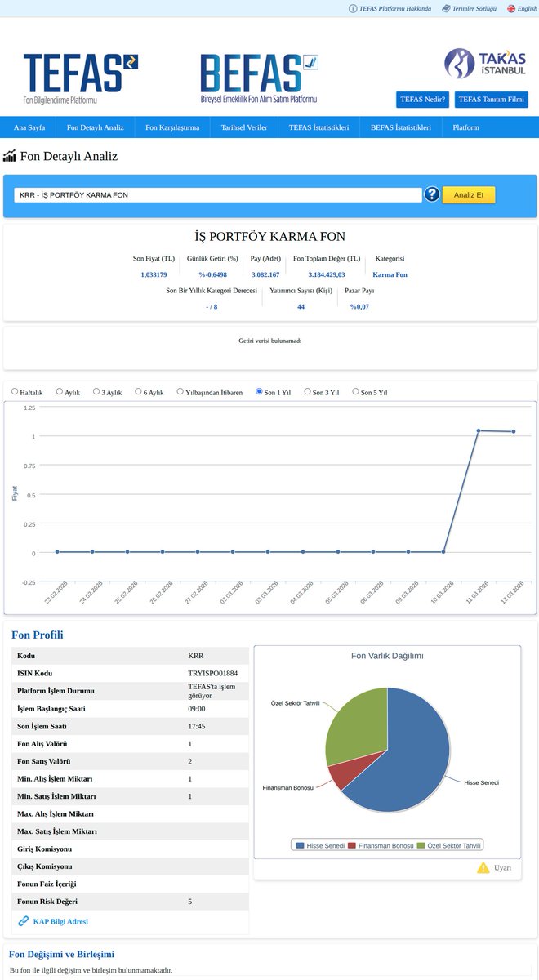Click the 11.03.2026 data point on the chart

[x=479, y=430]
